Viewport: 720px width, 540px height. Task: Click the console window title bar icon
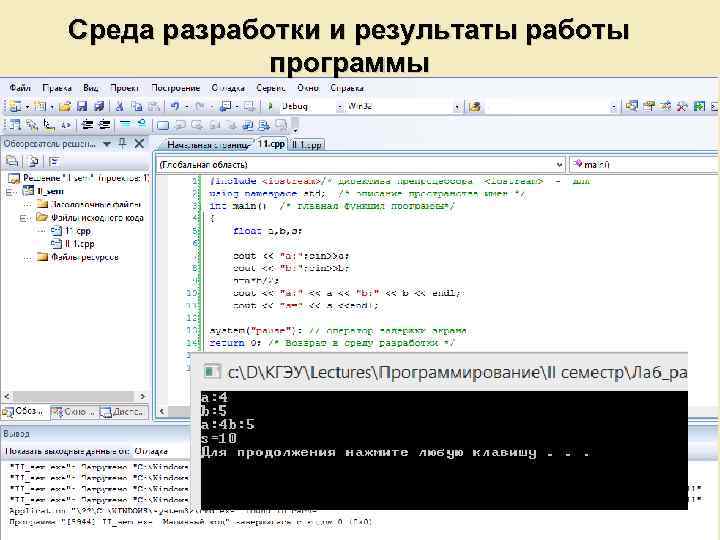pyautogui.click(x=211, y=371)
